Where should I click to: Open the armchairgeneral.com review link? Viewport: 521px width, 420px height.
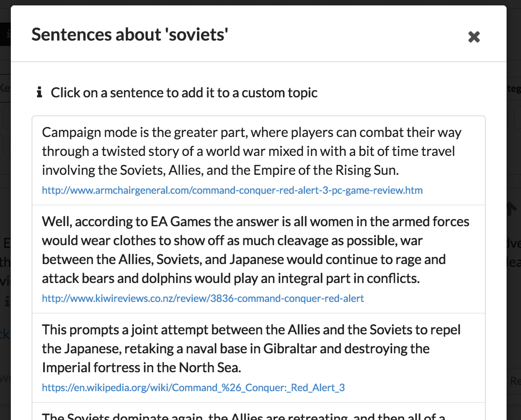(232, 190)
